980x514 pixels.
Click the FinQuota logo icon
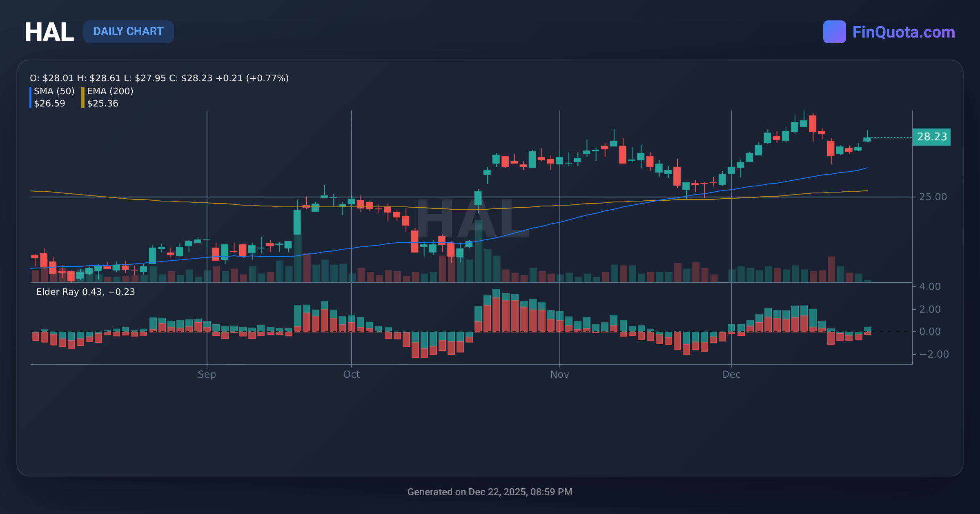pyautogui.click(x=834, y=31)
